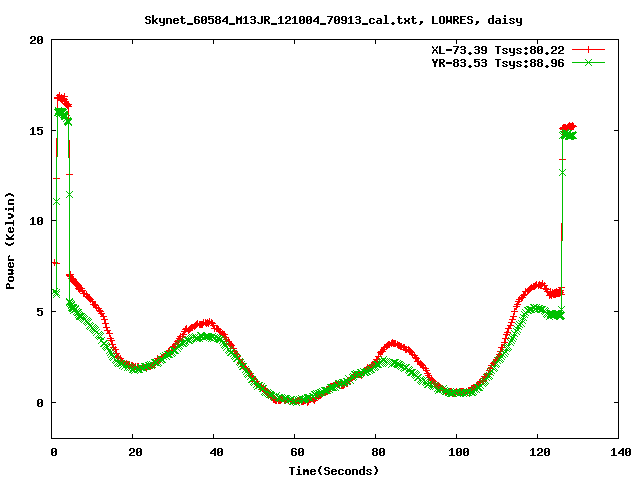Screen dimensions: 640x480
Task: Click the red legend line sample
Action: [588, 50]
